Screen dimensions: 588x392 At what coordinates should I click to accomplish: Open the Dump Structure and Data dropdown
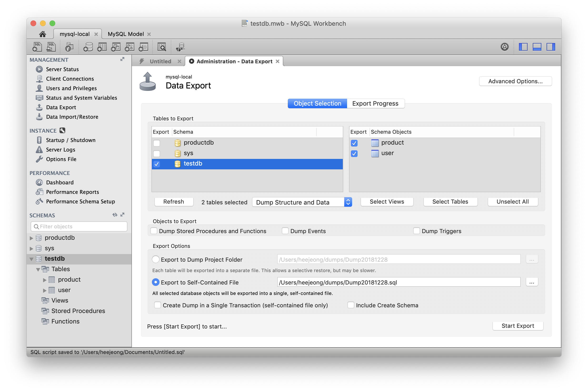pyautogui.click(x=302, y=202)
